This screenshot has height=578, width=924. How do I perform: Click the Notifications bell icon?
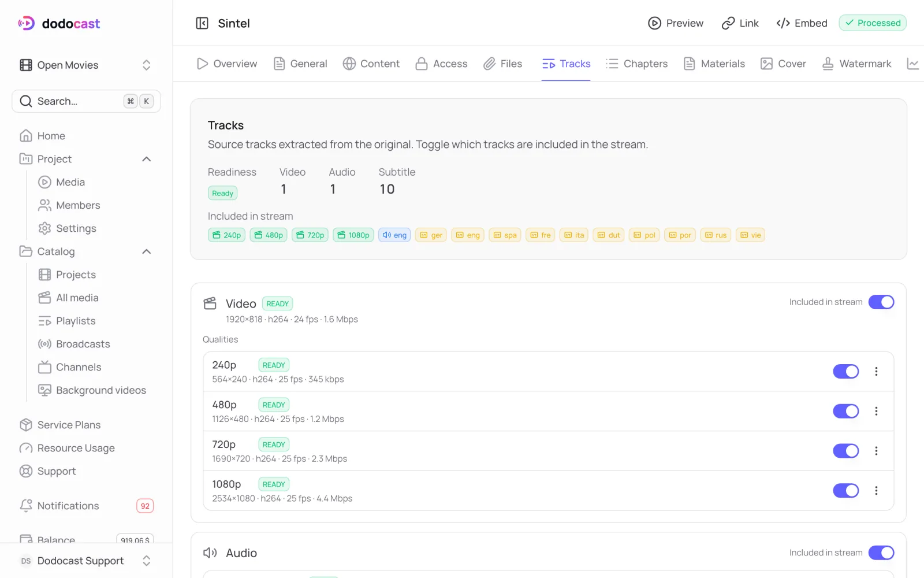26,506
